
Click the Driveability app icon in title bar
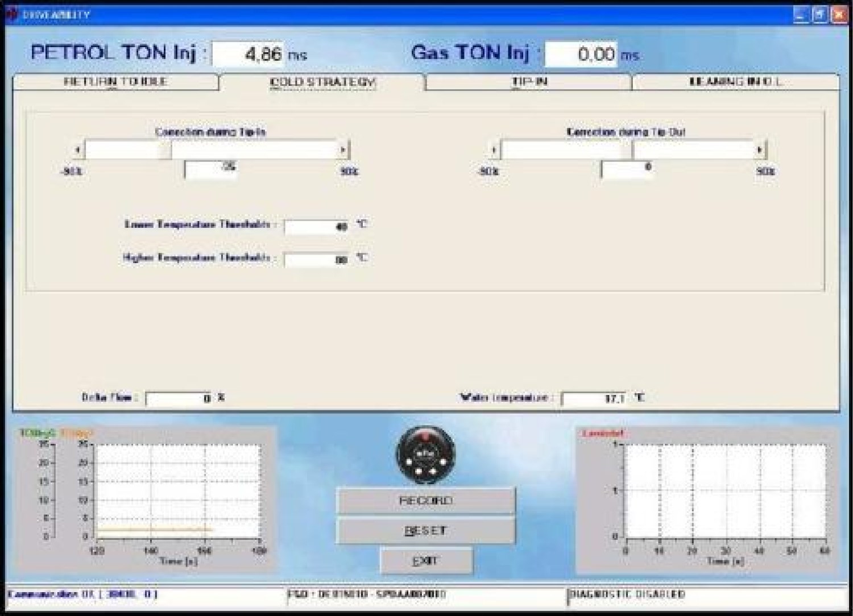(x=12, y=15)
